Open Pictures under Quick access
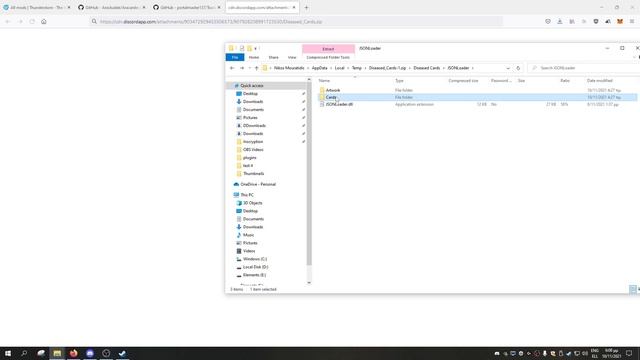 point(250,118)
